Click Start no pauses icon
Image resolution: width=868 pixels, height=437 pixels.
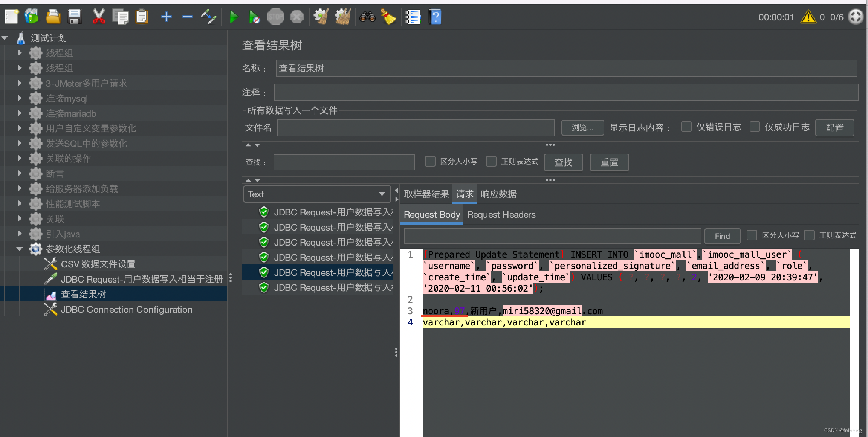click(x=254, y=17)
